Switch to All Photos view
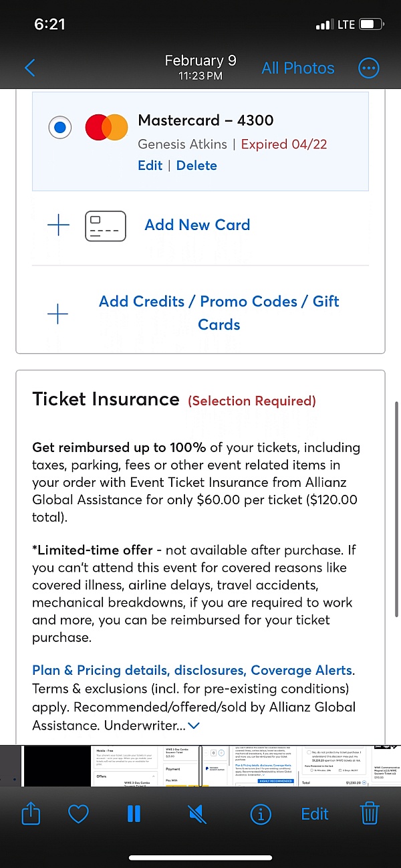 (x=298, y=68)
